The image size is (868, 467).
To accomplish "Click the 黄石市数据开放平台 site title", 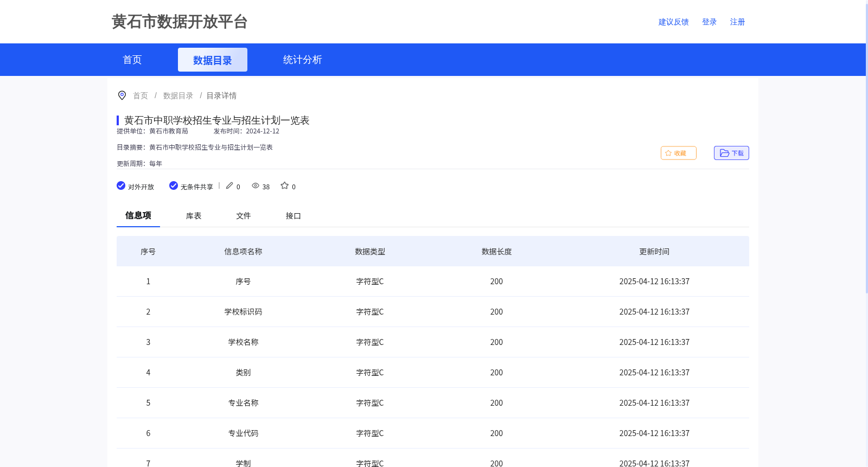I will tap(180, 22).
